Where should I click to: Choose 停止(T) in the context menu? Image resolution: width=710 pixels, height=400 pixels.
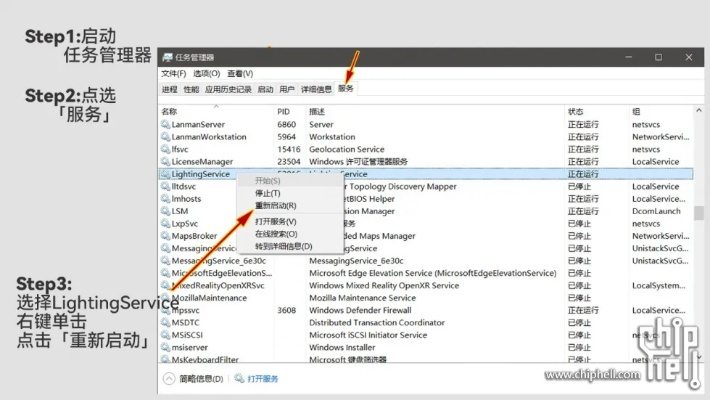pyautogui.click(x=268, y=193)
